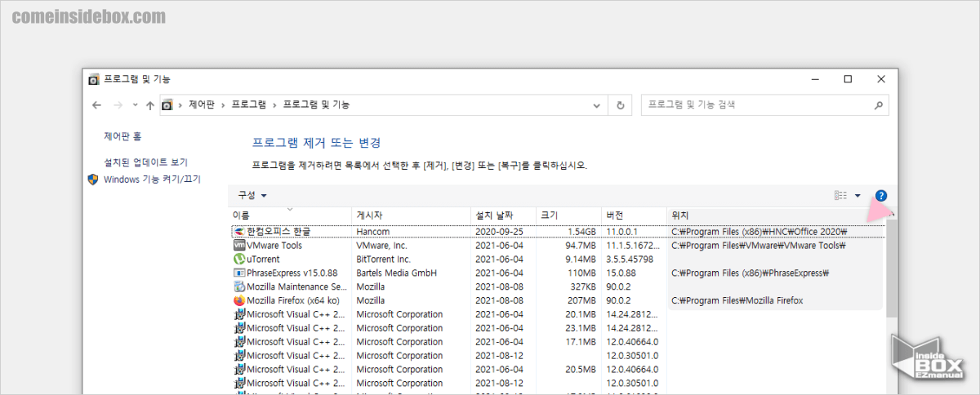Select the uTorrent program entry

coord(263,260)
